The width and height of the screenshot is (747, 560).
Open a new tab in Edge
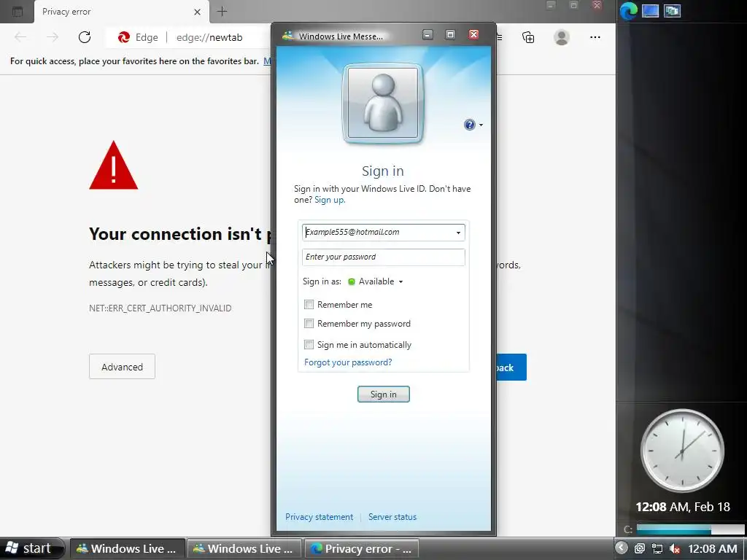coord(222,12)
